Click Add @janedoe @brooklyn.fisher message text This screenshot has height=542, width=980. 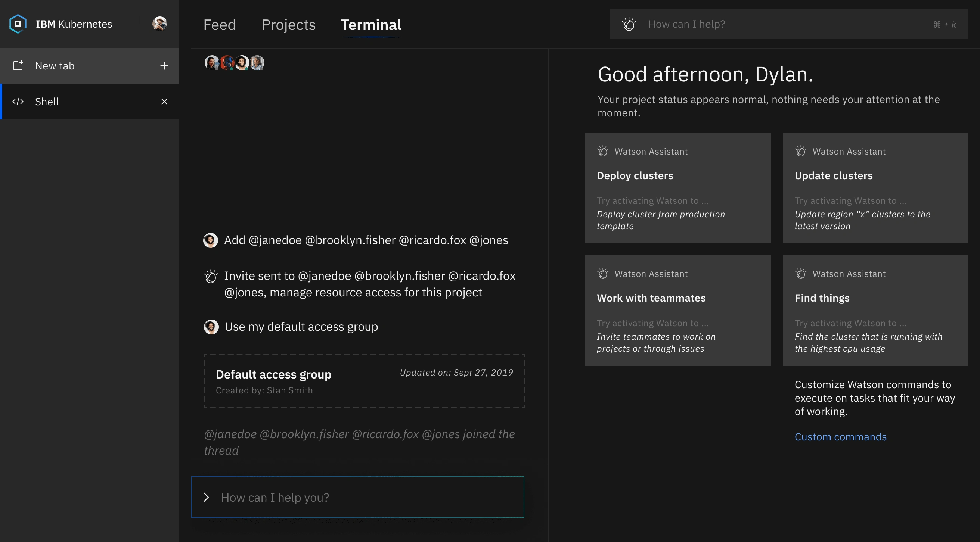click(x=366, y=240)
